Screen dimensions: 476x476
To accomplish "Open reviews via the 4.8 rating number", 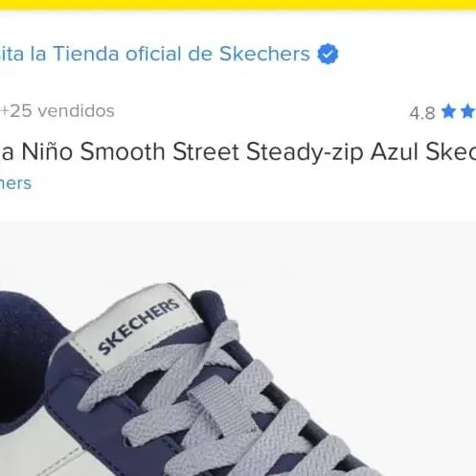I will coord(422,113).
